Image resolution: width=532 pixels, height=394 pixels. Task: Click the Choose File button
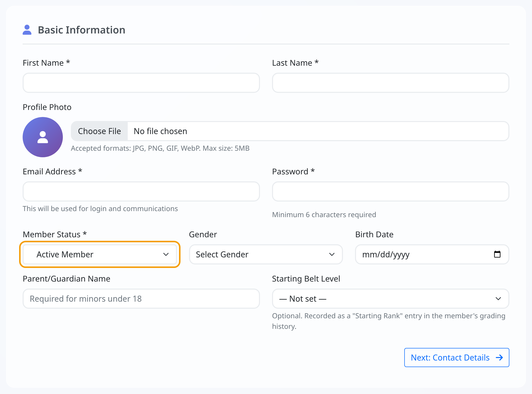(x=99, y=131)
